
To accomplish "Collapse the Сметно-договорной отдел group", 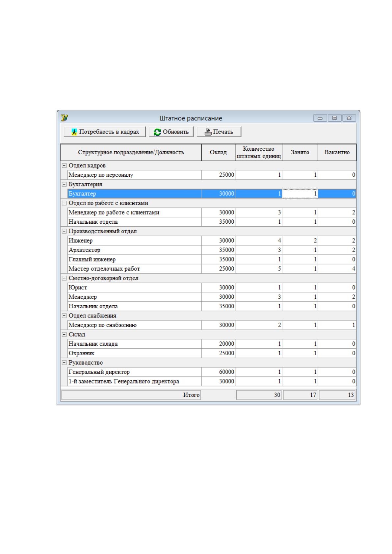I will pyautogui.click(x=64, y=278).
